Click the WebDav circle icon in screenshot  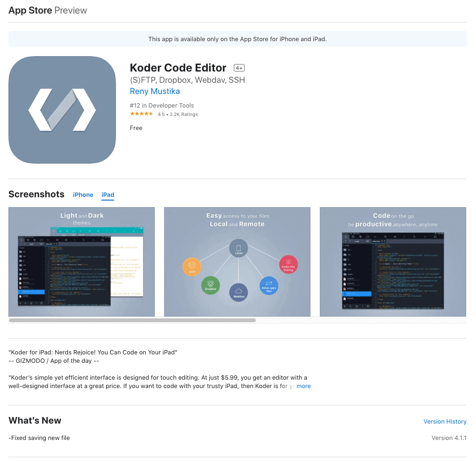pos(238,293)
